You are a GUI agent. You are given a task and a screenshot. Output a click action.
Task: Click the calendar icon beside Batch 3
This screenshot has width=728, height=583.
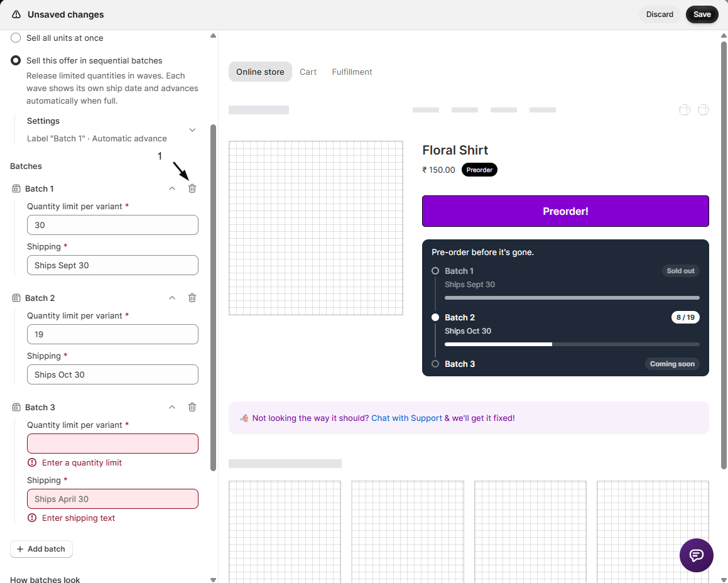[16, 407]
